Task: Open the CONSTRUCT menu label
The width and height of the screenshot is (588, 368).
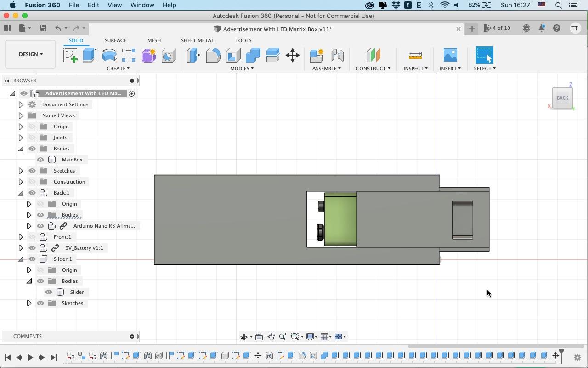Action: pyautogui.click(x=373, y=69)
